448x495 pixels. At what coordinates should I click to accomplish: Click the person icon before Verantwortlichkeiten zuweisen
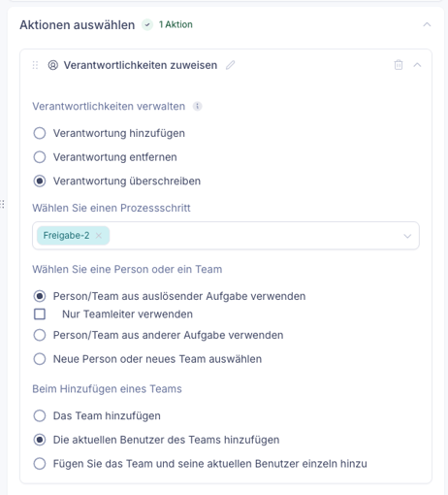[53, 65]
